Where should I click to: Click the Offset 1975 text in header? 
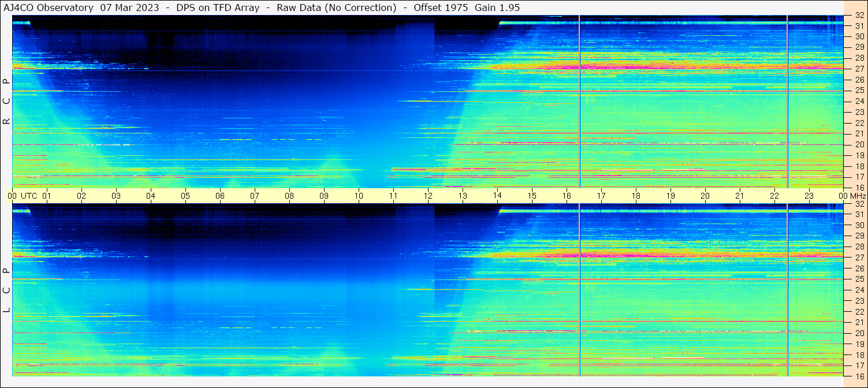[442, 8]
